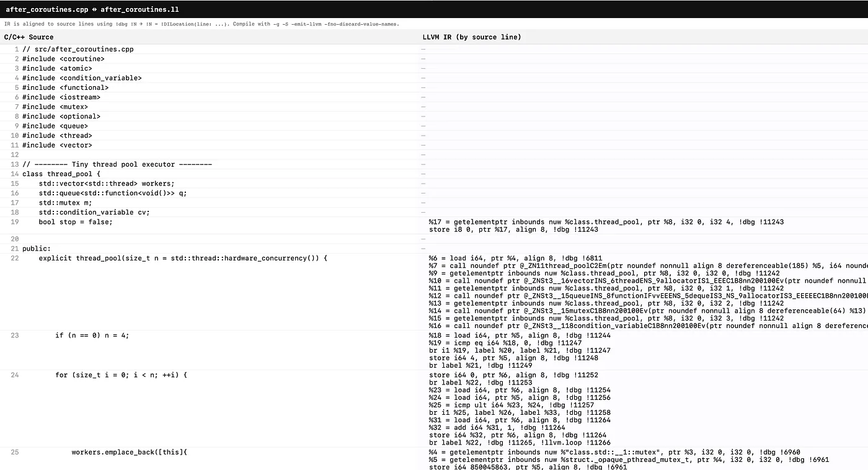The width and height of the screenshot is (868, 470).
Task: Click the #include <coroutine> source line
Action: click(x=63, y=59)
